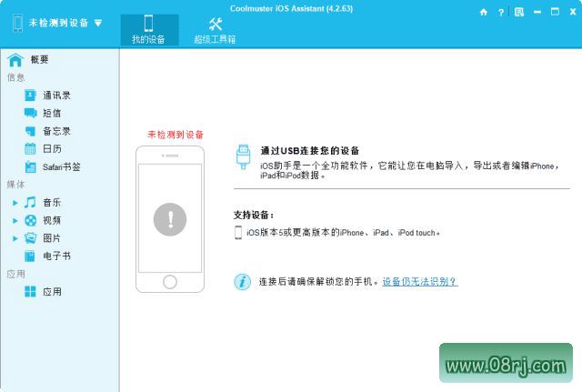Click the home icon in the title bar
Screen dimensions: 582x392
pyautogui.click(x=483, y=13)
